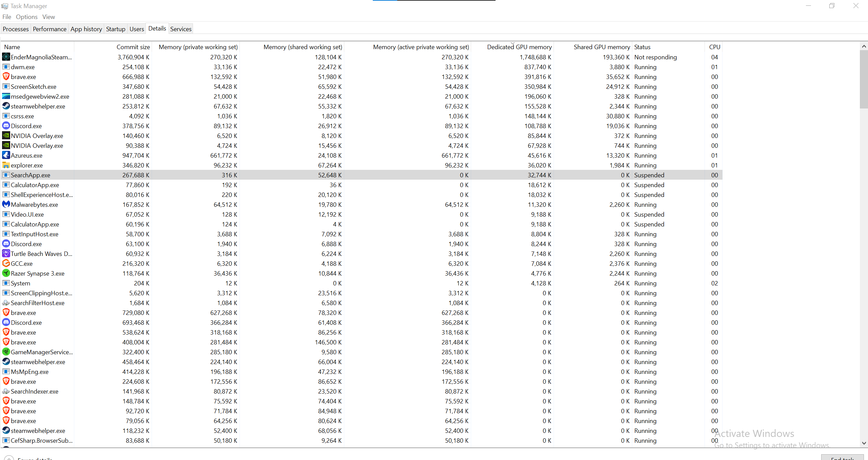This screenshot has width=868, height=460.
Task: Sort by Memory (private working set) header
Action: click(x=195, y=47)
